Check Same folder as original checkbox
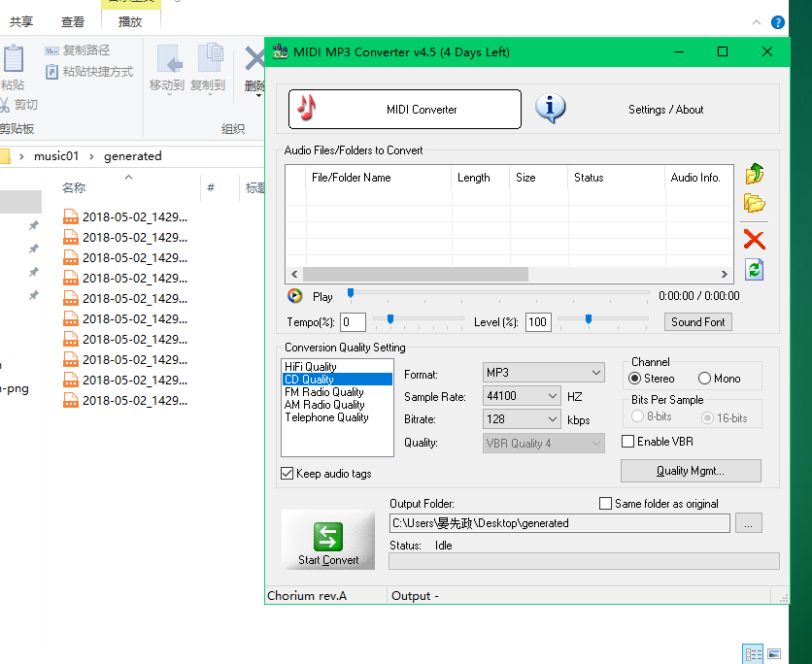Screen dimensions: 812x664 605,503
